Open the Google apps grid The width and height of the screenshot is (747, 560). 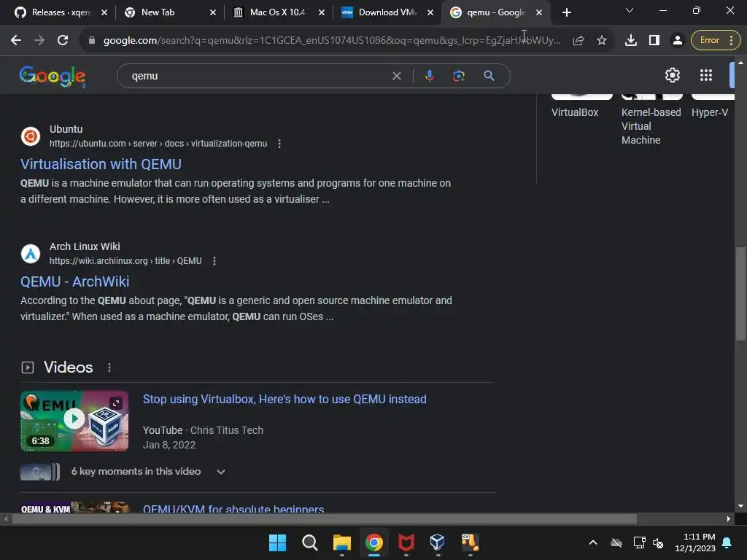pos(705,75)
